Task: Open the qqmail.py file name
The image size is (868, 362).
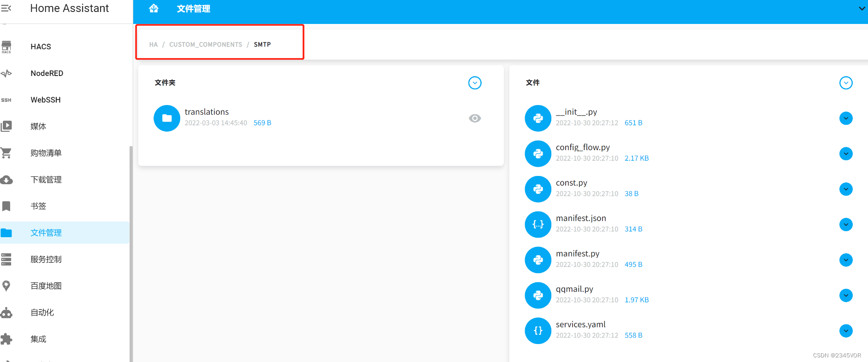Action: tap(574, 289)
